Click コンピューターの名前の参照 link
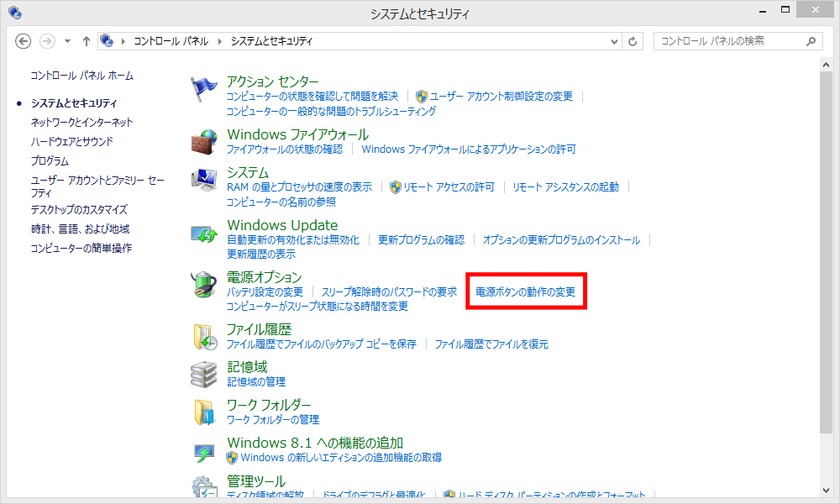 tap(281, 202)
